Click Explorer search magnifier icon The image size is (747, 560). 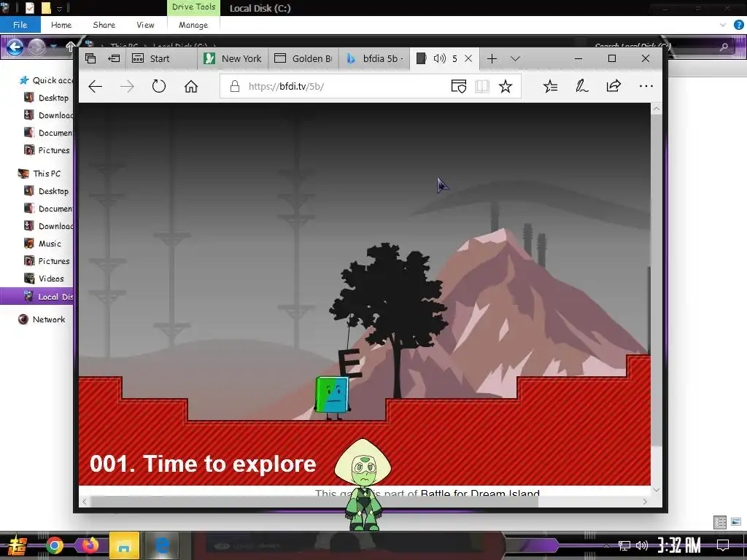click(x=724, y=47)
